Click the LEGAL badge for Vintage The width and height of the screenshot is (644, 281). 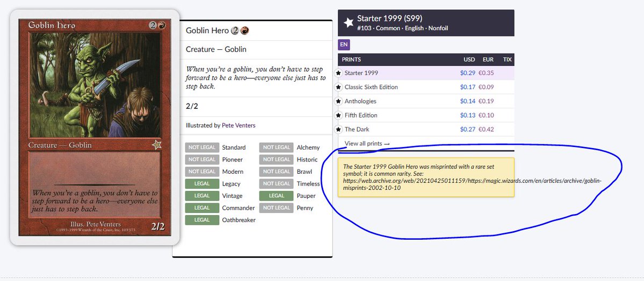(201, 196)
